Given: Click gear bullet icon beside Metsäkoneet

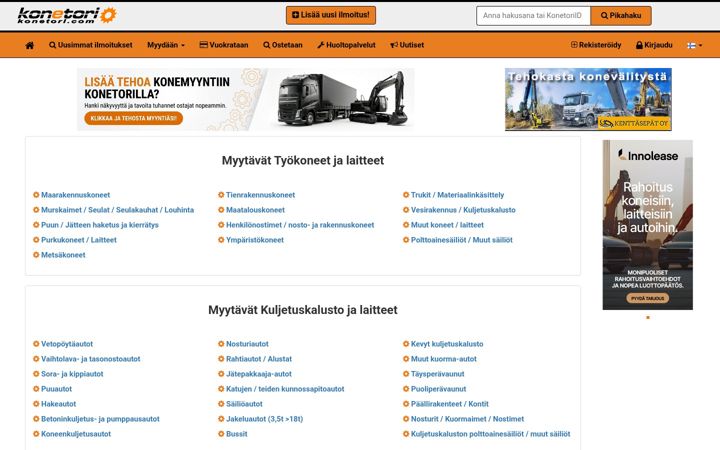Looking at the screenshot, I should coord(36,255).
